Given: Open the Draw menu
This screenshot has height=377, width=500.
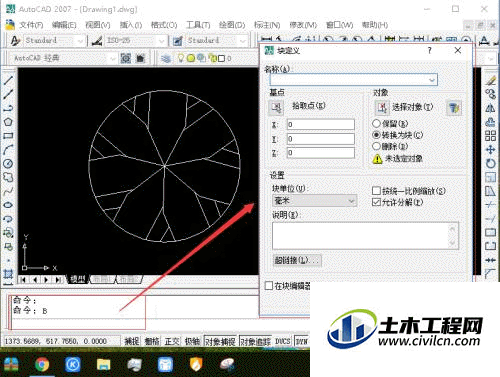Looking at the screenshot, I should (232, 25).
